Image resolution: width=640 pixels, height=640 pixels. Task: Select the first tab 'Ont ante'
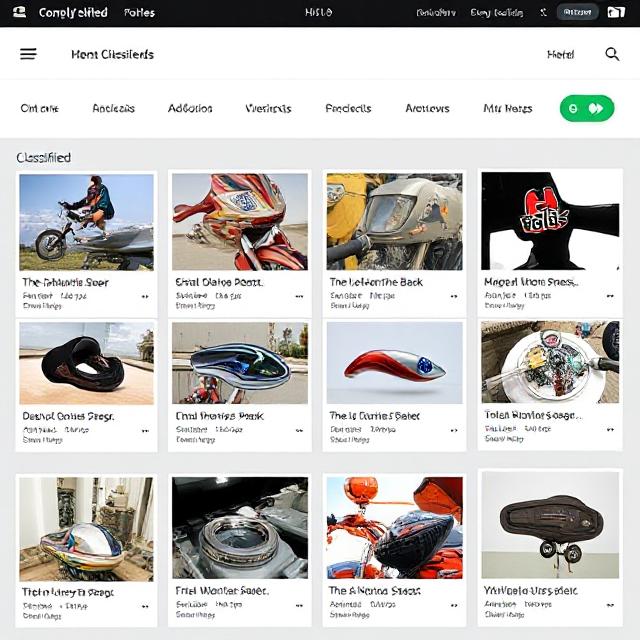(40, 109)
